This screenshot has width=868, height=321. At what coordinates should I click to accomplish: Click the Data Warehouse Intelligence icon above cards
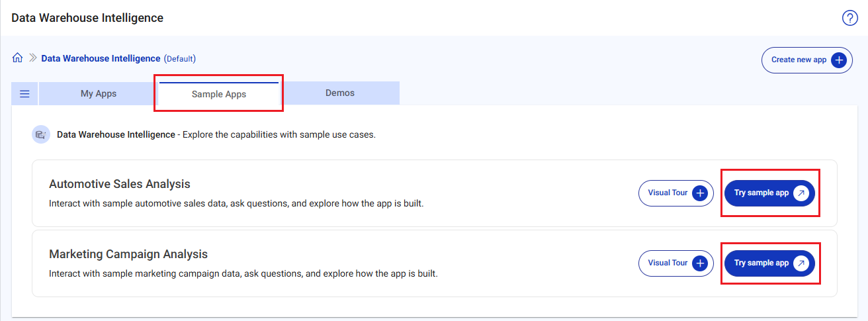click(41, 134)
